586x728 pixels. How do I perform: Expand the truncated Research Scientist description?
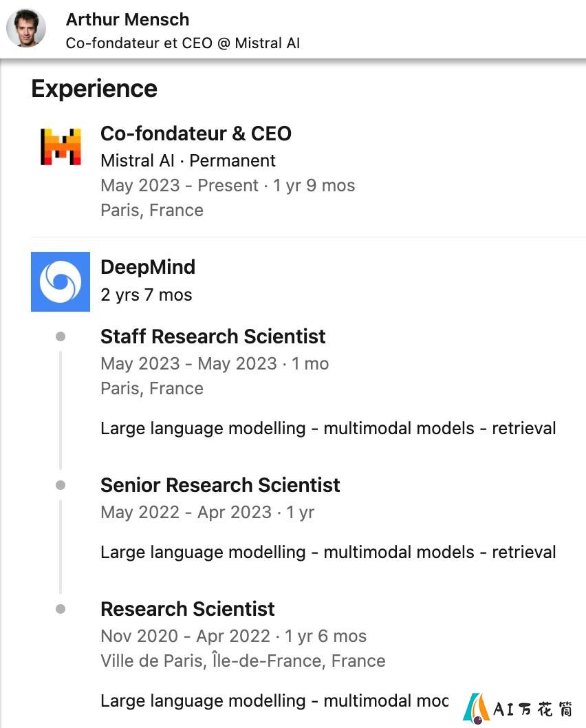[274, 700]
